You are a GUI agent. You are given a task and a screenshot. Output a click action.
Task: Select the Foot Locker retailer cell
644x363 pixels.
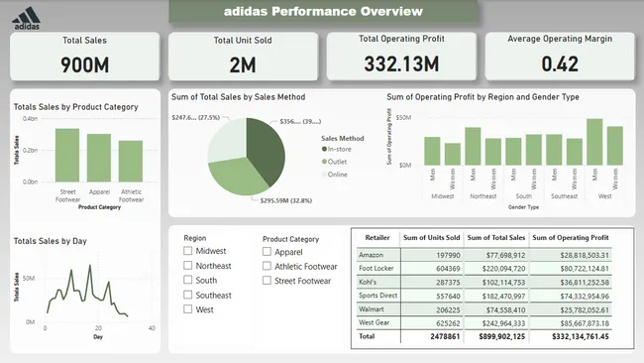(x=378, y=269)
